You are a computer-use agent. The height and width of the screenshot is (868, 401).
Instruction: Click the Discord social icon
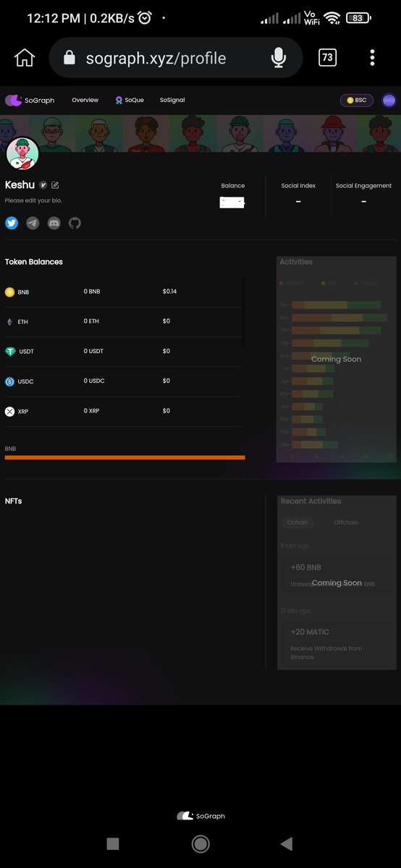tap(54, 223)
